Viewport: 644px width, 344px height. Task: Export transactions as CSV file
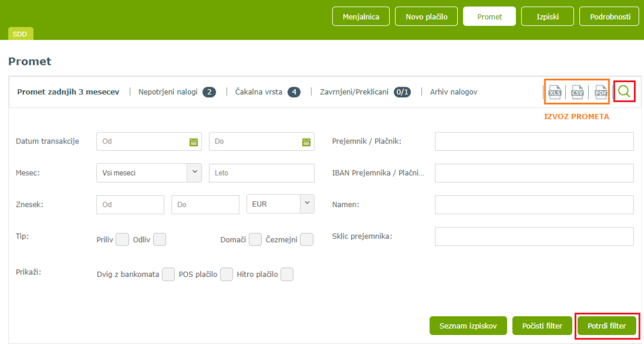(x=577, y=92)
